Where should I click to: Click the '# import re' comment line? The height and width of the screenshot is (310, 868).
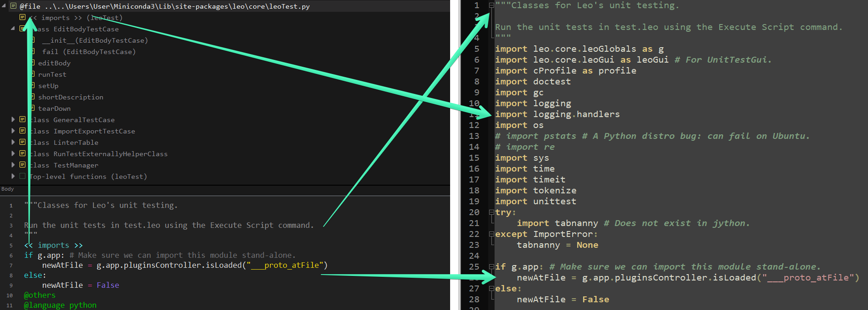click(525, 147)
